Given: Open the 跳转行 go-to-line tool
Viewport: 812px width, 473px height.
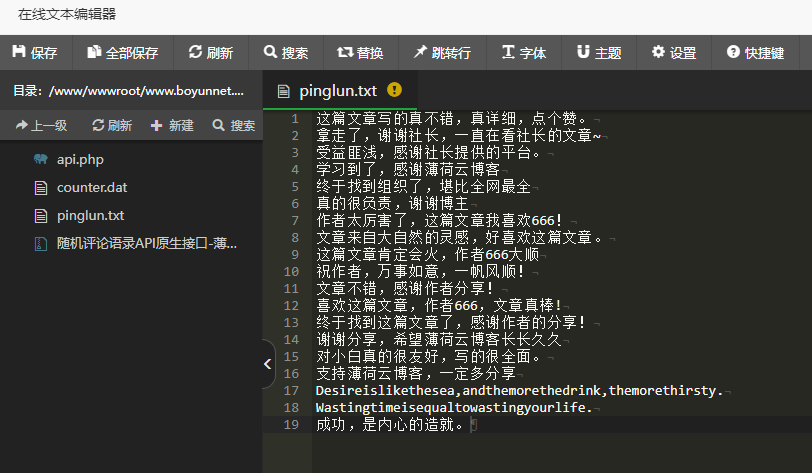Looking at the screenshot, I should click(442, 52).
